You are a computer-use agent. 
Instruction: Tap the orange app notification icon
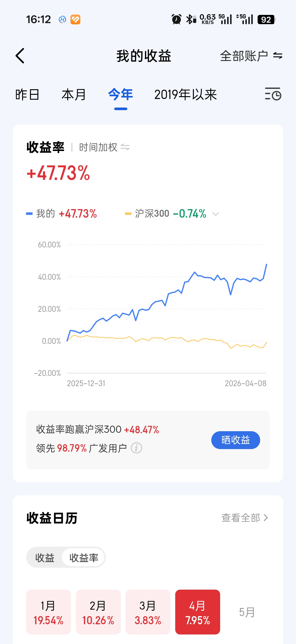click(x=75, y=20)
